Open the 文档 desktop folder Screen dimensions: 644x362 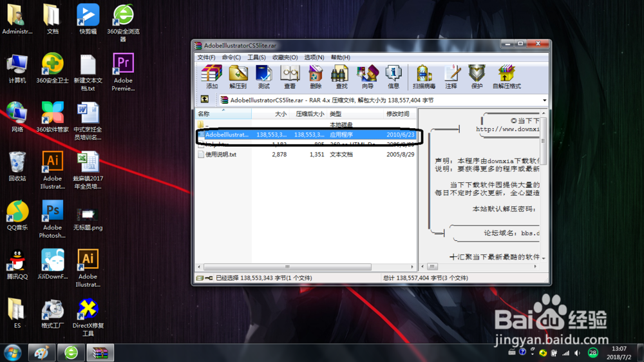click(x=52, y=19)
